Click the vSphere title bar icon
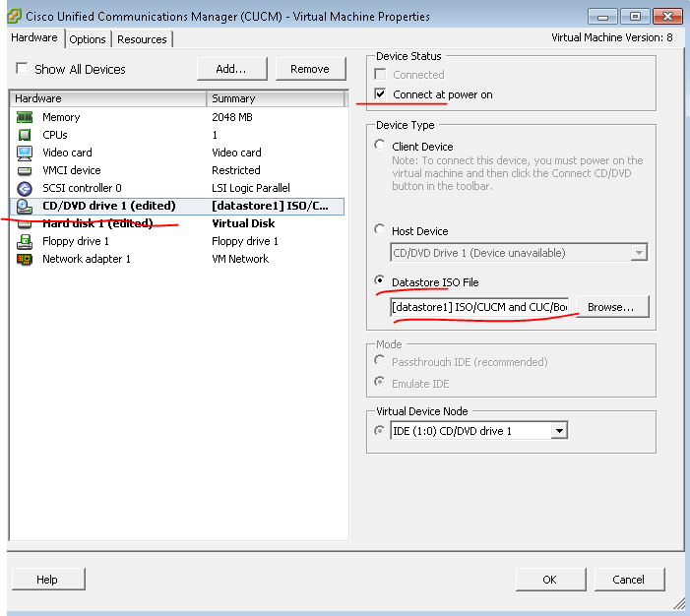690x616 pixels. point(14,17)
